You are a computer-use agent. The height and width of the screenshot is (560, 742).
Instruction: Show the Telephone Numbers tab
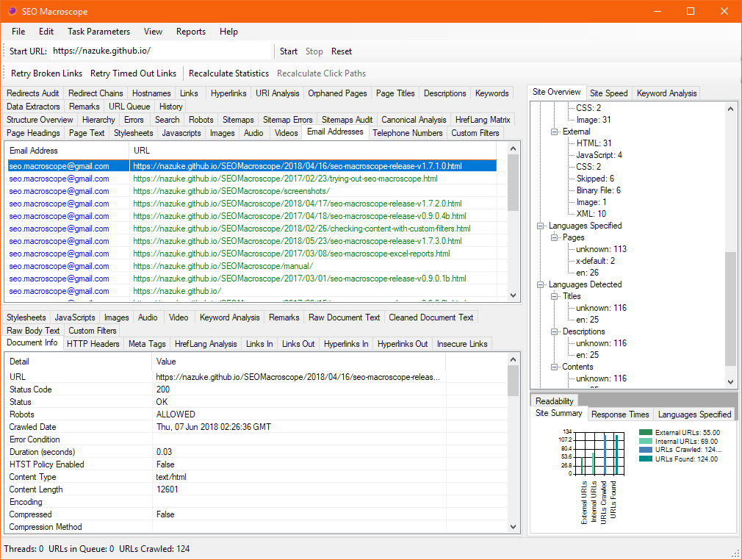tap(408, 133)
